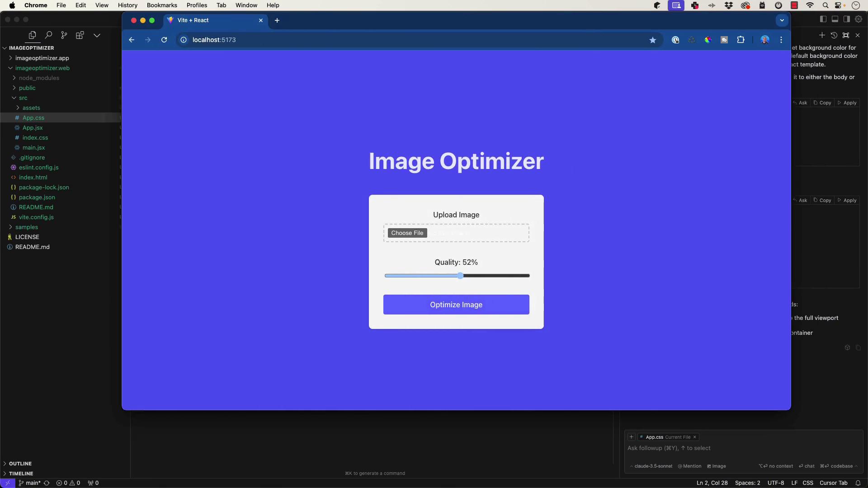Viewport: 868px width, 488px height.
Task: Open Chrome three-dot menu
Action: 781,40
